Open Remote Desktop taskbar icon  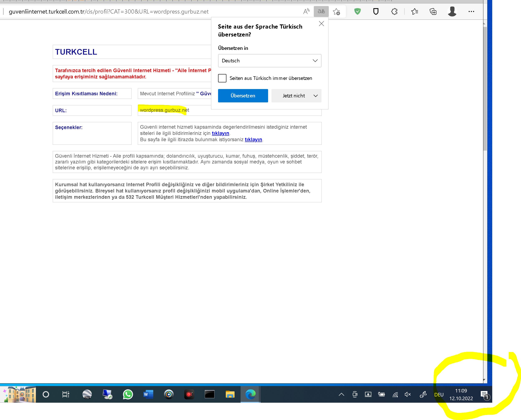coord(107,394)
